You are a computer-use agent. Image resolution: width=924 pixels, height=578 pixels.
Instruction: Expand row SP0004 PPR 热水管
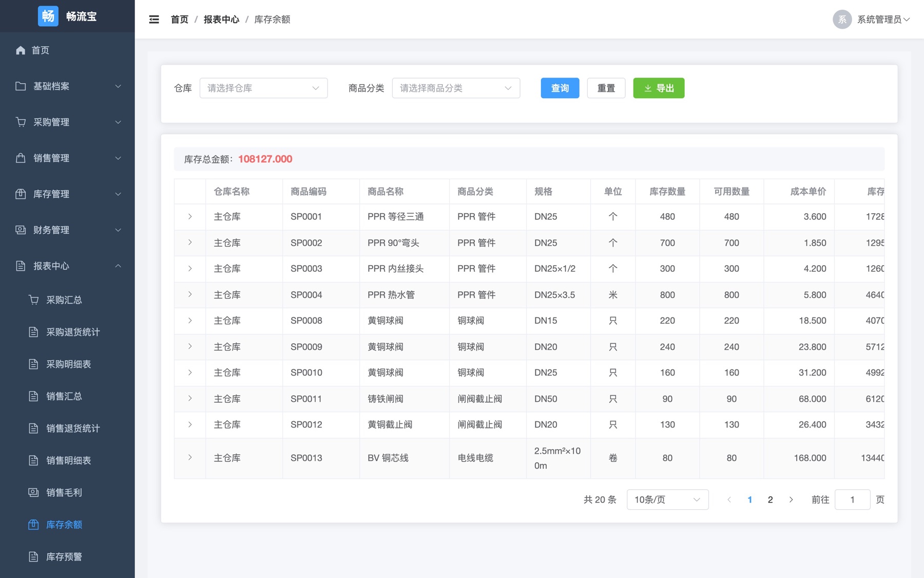190,294
